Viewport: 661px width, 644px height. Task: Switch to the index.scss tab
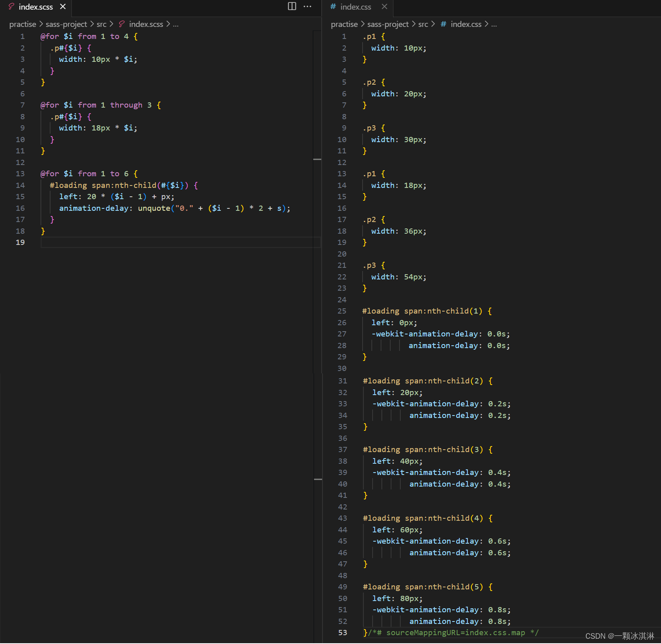coord(36,7)
